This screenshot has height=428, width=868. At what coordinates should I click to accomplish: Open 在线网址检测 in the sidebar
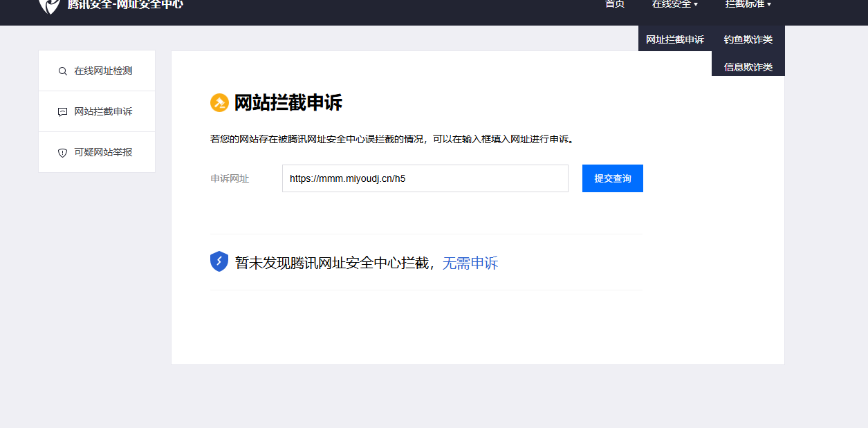(x=97, y=71)
